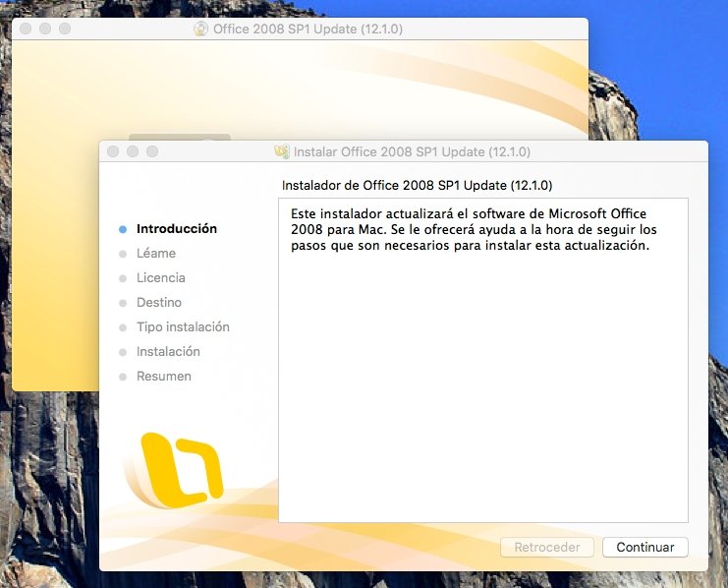Image resolution: width=728 pixels, height=588 pixels.
Task: Minimize the Instalar Office 2008 installer window
Action: tap(133, 151)
